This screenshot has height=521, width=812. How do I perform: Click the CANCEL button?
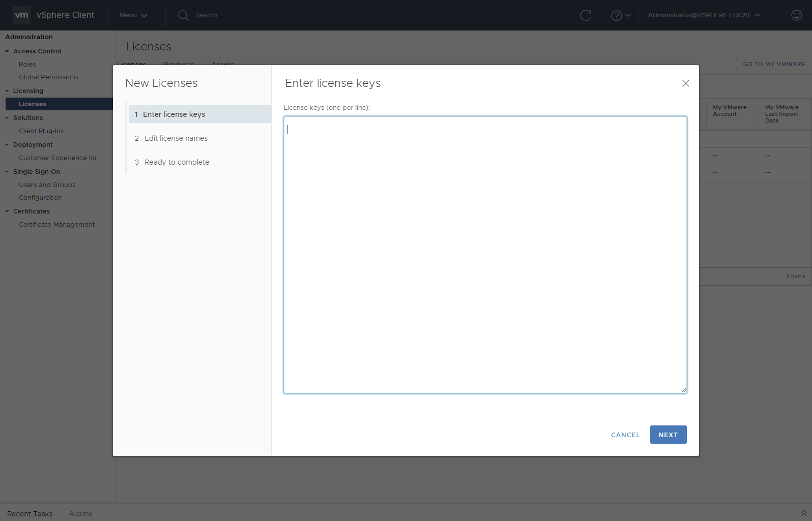[625, 435]
